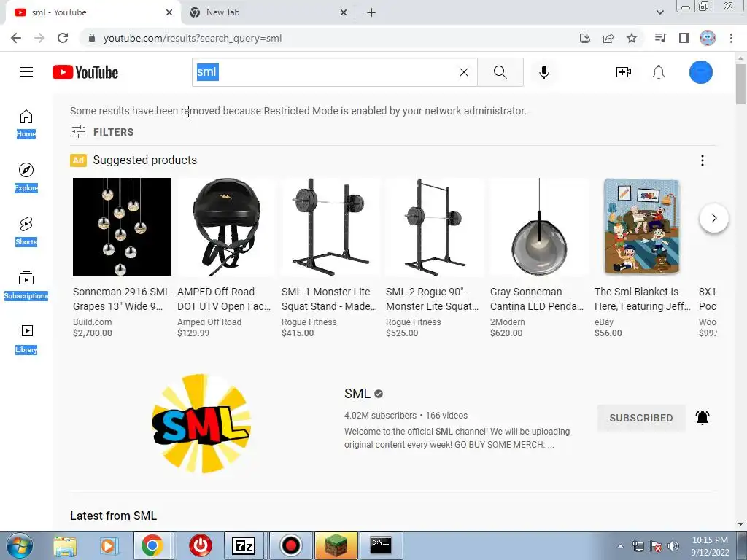The width and height of the screenshot is (747, 560).
Task: Show next suggested products with arrow
Action: pyautogui.click(x=713, y=218)
